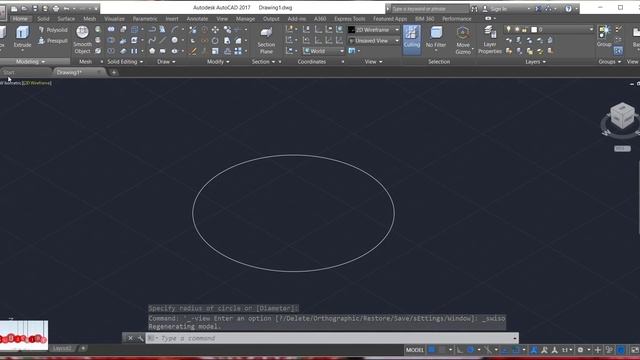Click the Smooth Object button
Viewport: 640px width, 360px height.
pos(82,40)
